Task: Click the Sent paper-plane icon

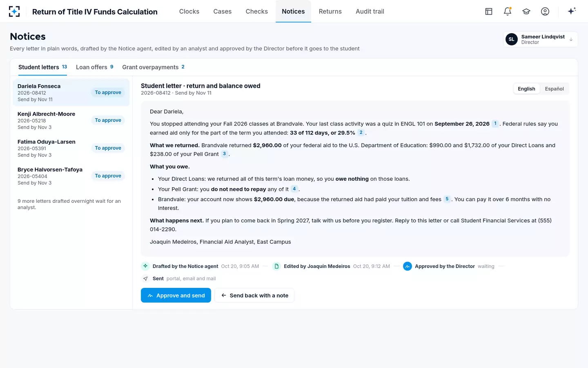Action: [145, 278]
